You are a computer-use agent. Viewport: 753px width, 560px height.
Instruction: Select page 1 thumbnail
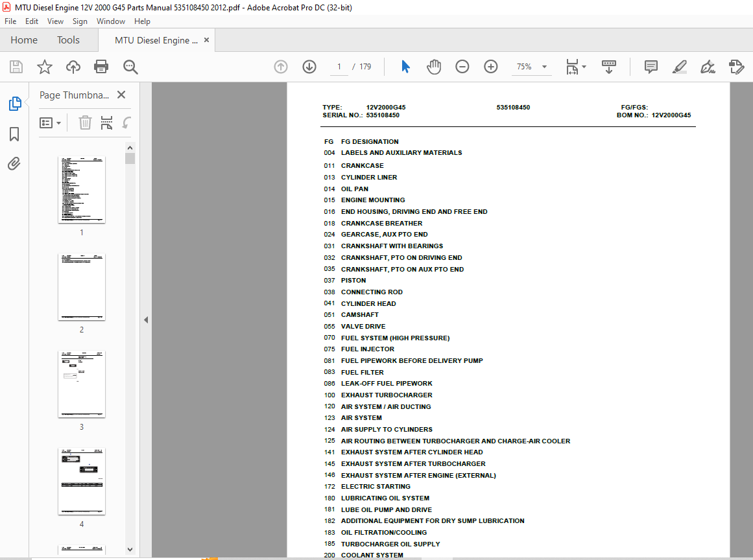point(82,189)
